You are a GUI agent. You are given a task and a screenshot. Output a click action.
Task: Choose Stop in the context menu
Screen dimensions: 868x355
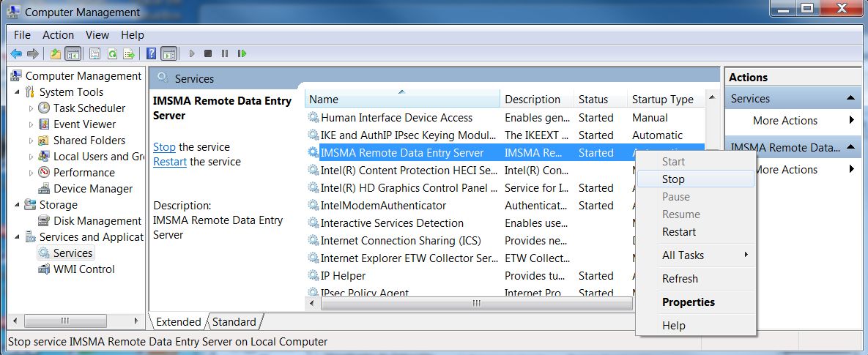pos(673,179)
